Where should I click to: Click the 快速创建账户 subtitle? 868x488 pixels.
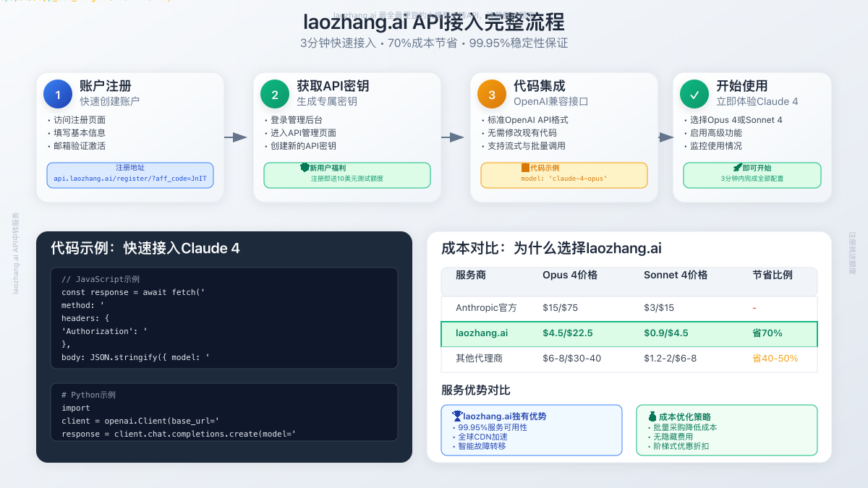coord(110,101)
